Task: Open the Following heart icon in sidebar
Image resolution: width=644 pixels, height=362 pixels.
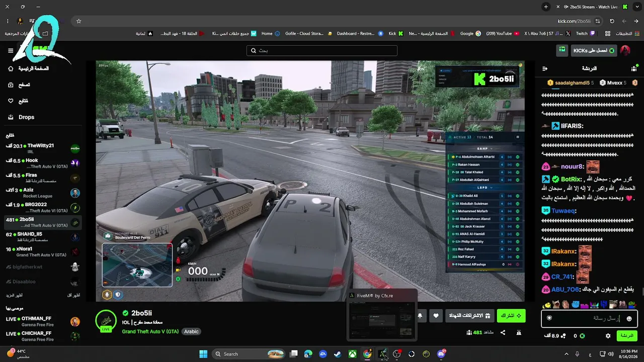Action: point(11,101)
